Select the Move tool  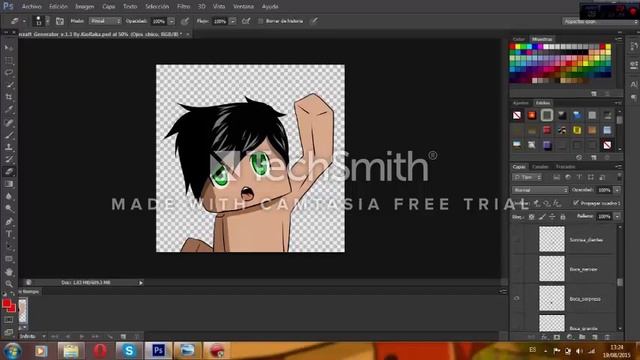tap(9, 48)
